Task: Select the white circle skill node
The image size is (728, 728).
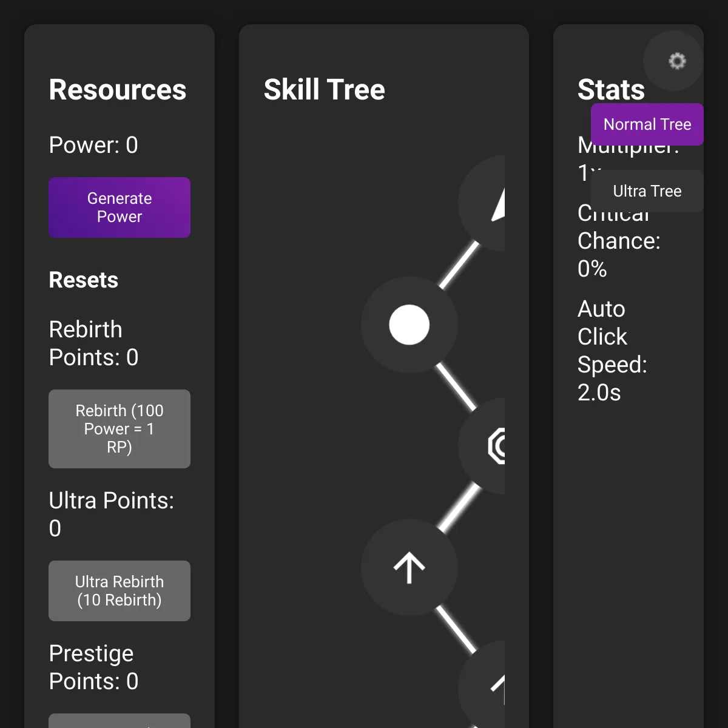Action: (409, 325)
